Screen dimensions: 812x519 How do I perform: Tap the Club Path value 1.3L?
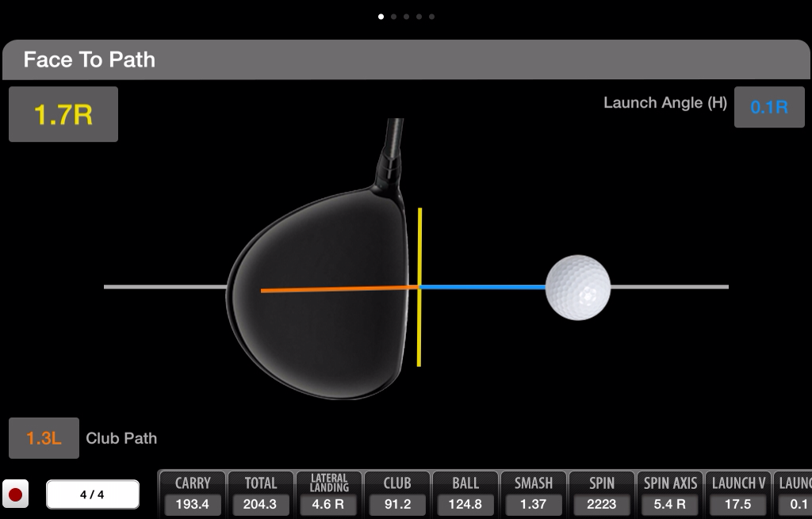click(x=44, y=438)
